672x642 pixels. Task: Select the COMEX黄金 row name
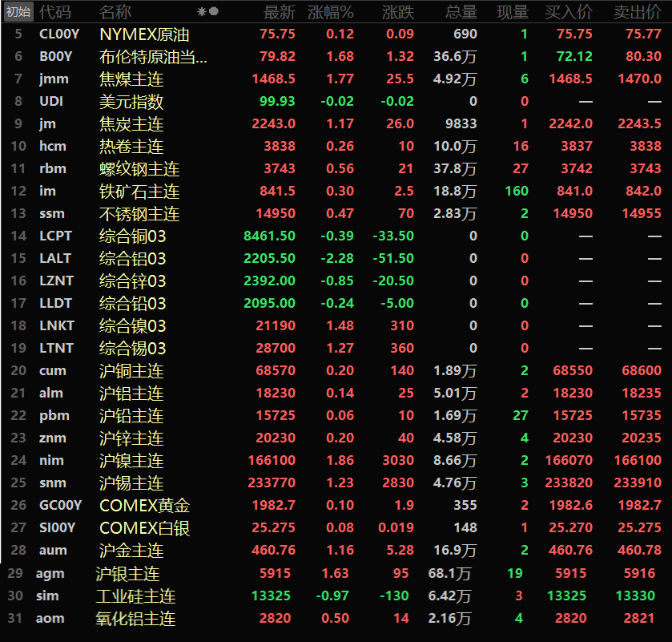click(144, 506)
